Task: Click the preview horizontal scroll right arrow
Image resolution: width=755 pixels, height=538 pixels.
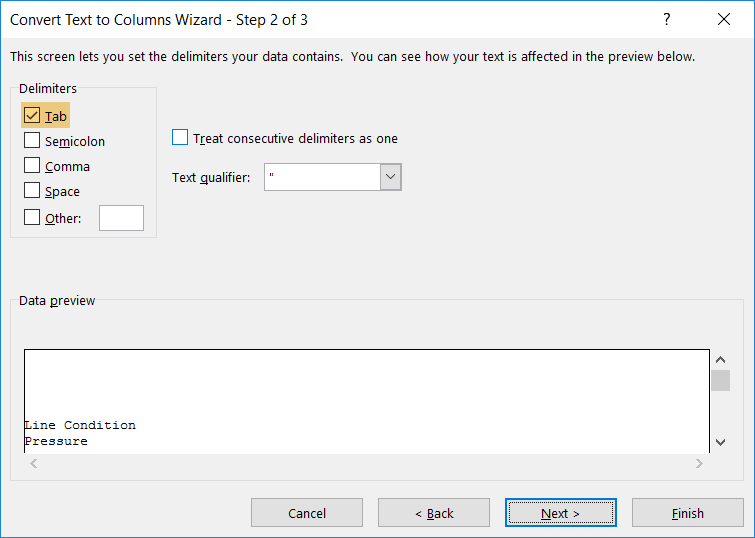Action: click(699, 463)
